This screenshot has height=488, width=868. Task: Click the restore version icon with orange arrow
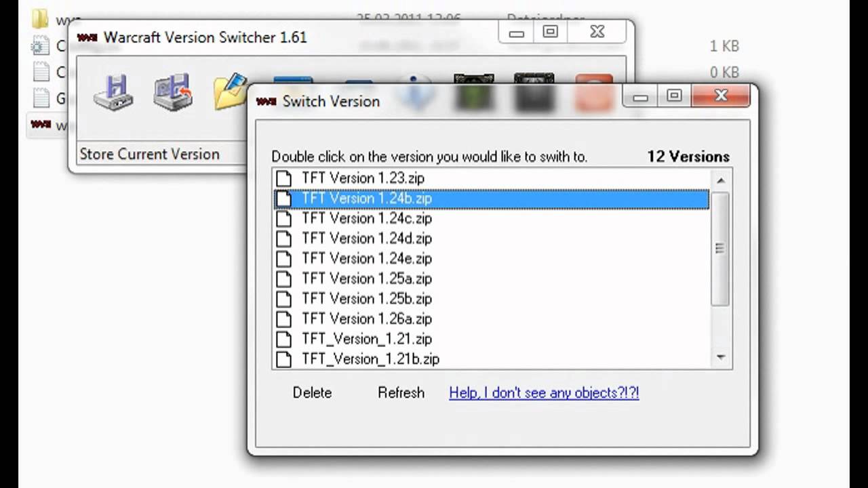point(173,91)
